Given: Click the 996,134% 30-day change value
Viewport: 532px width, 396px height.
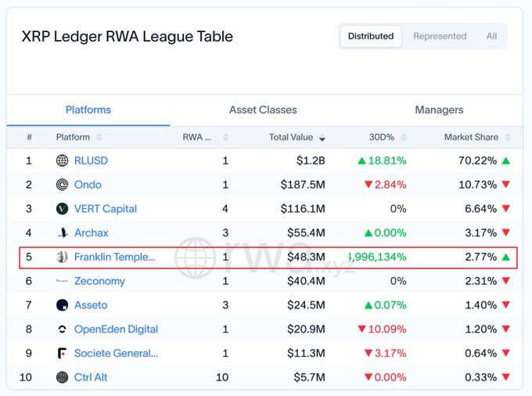Looking at the screenshot, I should pos(378,257).
